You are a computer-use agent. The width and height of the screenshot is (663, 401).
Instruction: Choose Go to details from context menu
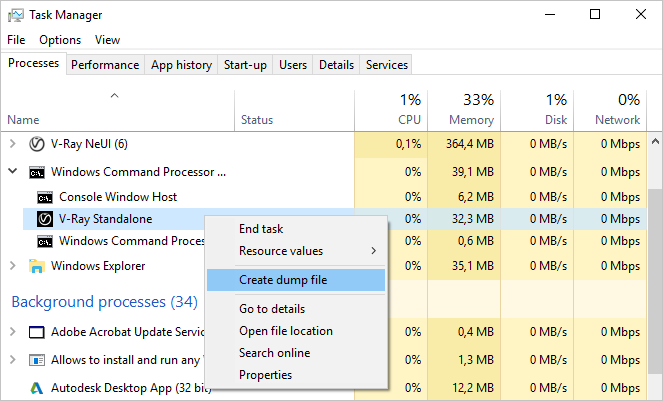tap(296, 309)
